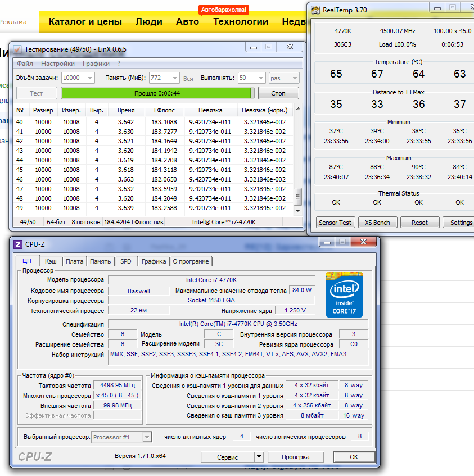The width and height of the screenshot is (474, 476).
Task: Minimize the RealTemp window
Action: click(x=437, y=8)
